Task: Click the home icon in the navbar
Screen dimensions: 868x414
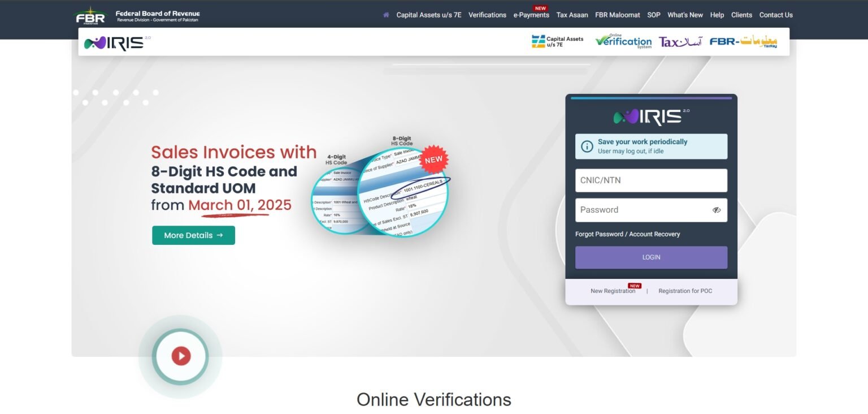Action: coord(385,15)
